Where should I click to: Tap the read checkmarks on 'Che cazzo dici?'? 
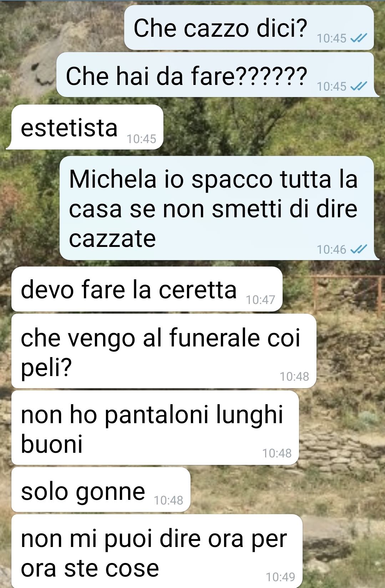point(359,38)
